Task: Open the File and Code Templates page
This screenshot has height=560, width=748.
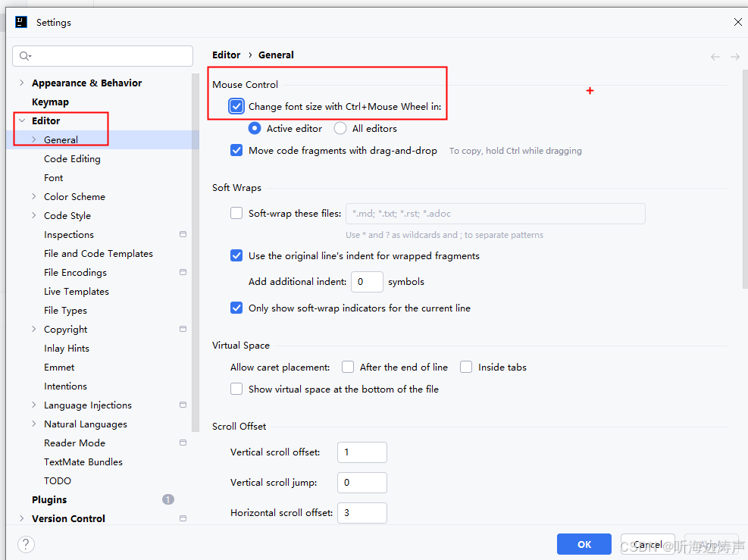Action: pos(99,253)
